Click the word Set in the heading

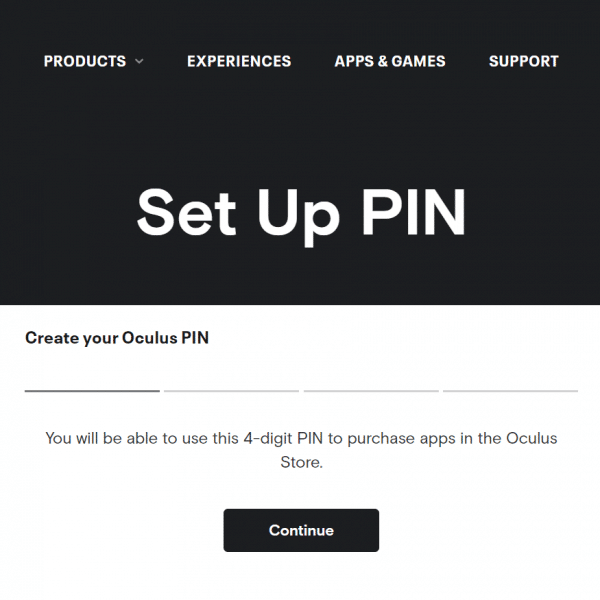pos(186,212)
